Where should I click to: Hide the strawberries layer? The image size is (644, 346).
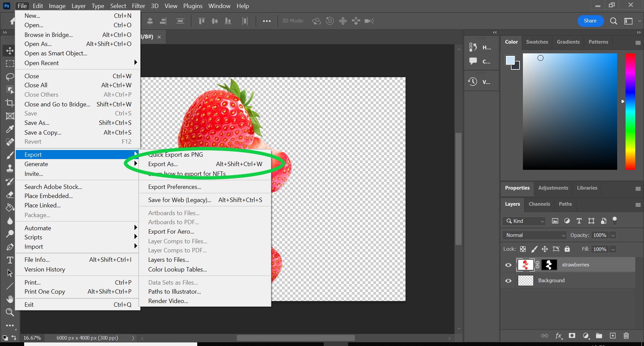(x=508, y=265)
